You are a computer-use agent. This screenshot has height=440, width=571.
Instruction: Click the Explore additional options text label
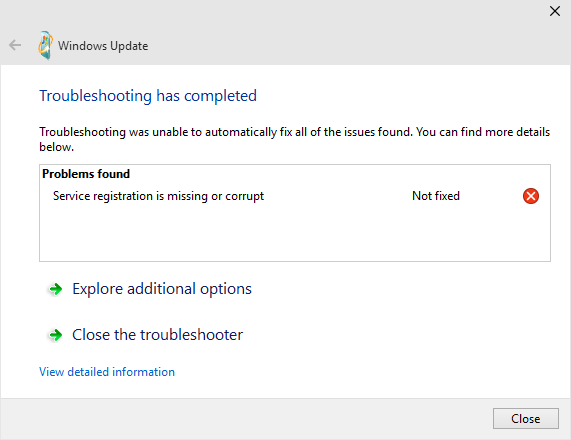tap(162, 289)
